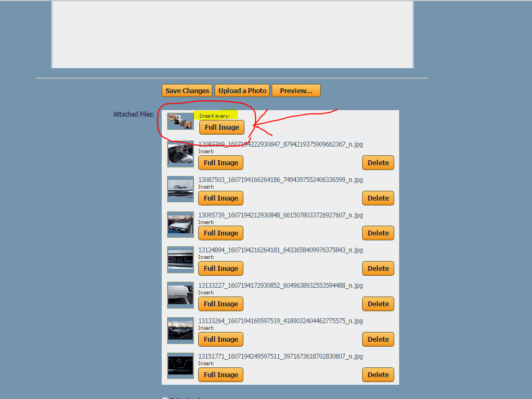Viewport: 532px width, 399px height.
Task: Insert Full Image for file 13133227
Action: [221, 304]
